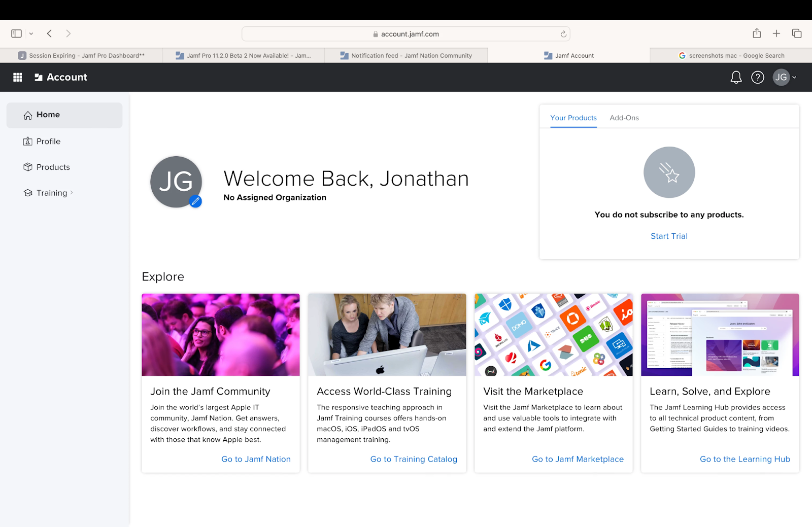The height and width of the screenshot is (527, 812).
Task: Open the help question mark icon
Action: (x=757, y=77)
